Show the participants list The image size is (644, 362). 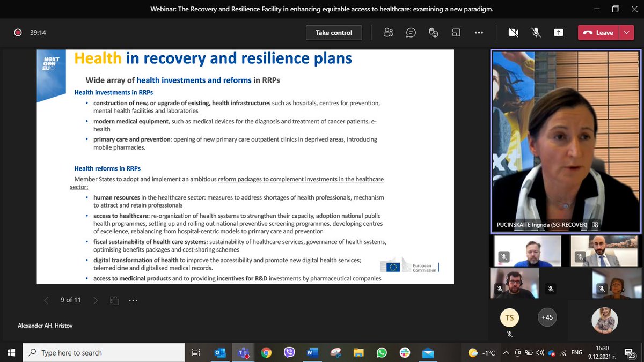point(389,33)
